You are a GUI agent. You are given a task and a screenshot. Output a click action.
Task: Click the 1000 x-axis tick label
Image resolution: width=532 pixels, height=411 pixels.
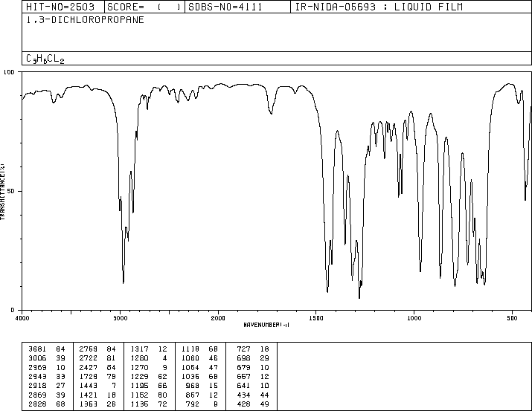414,318
